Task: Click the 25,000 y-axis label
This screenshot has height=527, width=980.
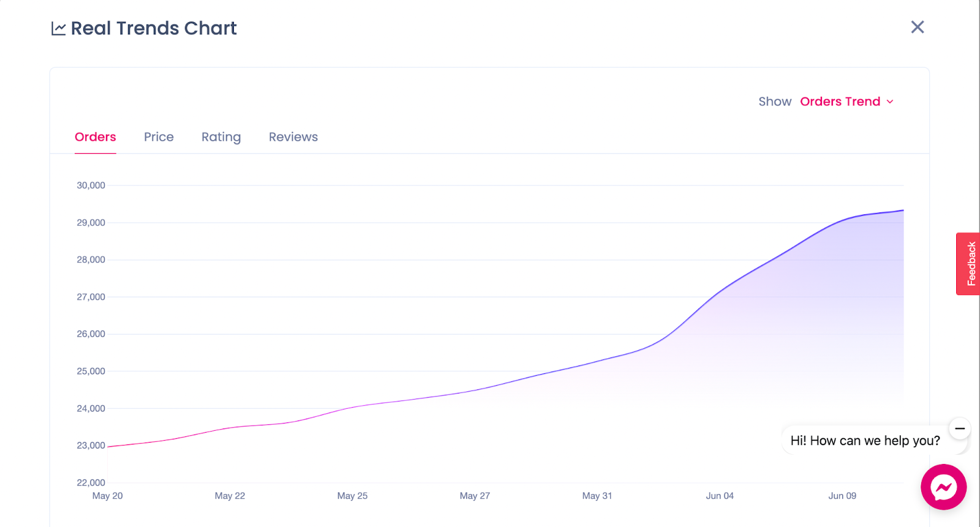Action: click(x=91, y=371)
